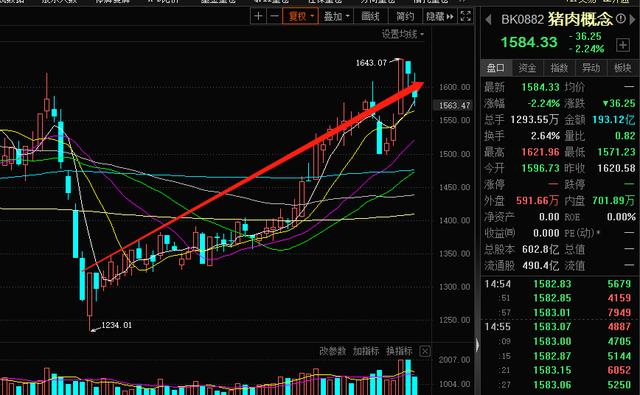Switch to the 盘口 tab

(495, 68)
